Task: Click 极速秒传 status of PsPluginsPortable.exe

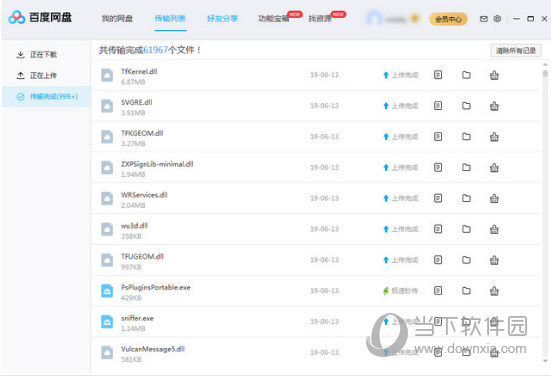Action: (x=401, y=291)
